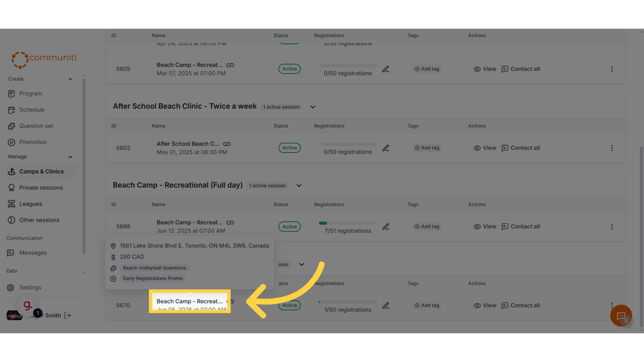The height and width of the screenshot is (362, 644).
Task: Open three-dot menu for session 5805
Action: tap(612, 69)
